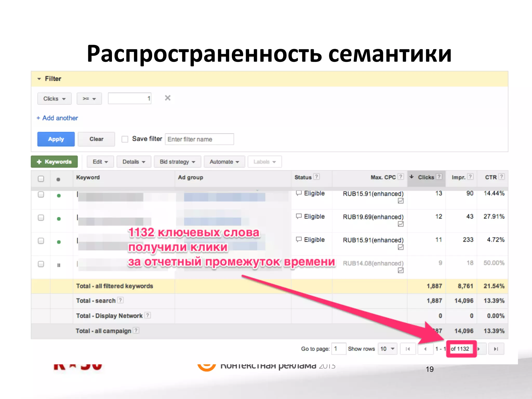
Task: Sort by the Status column header
Action: (x=303, y=177)
